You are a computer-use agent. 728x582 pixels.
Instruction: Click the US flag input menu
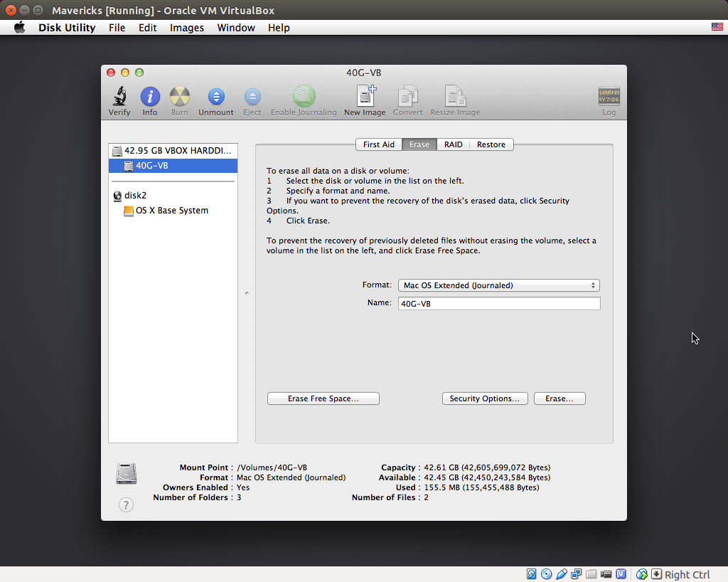pyautogui.click(x=717, y=27)
